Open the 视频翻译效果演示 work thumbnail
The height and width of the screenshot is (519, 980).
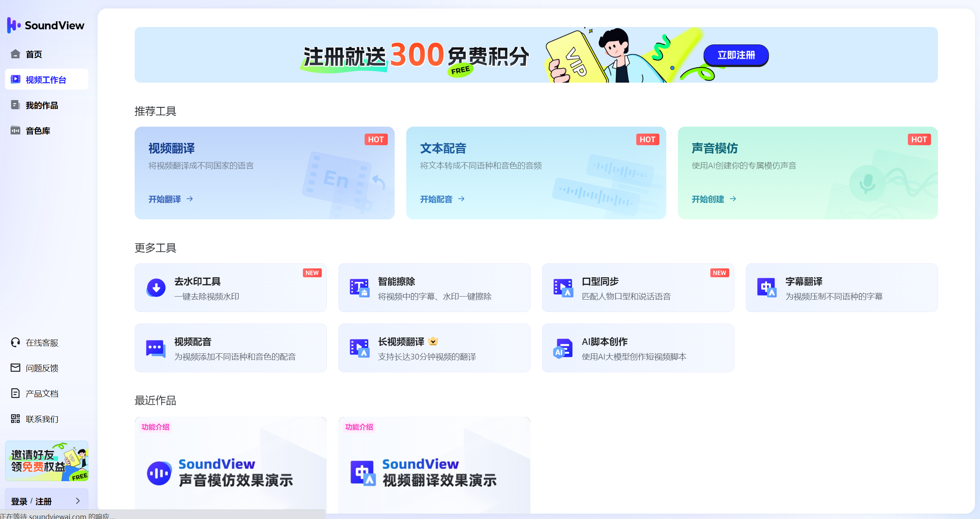(434, 465)
